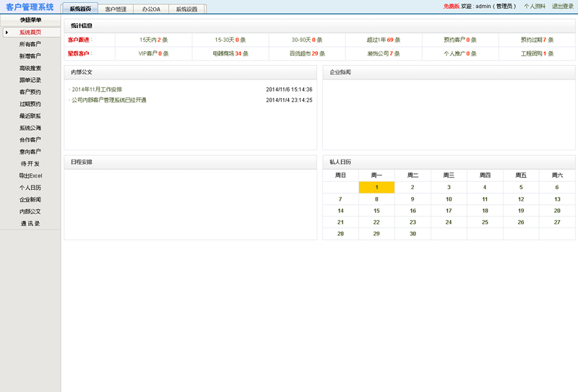
Task: Select highlighted day 1 in the calendar
Action: [x=376, y=188]
